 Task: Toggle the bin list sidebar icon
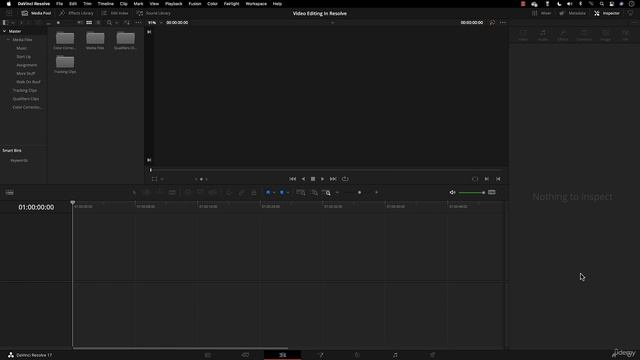(x=5, y=22)
